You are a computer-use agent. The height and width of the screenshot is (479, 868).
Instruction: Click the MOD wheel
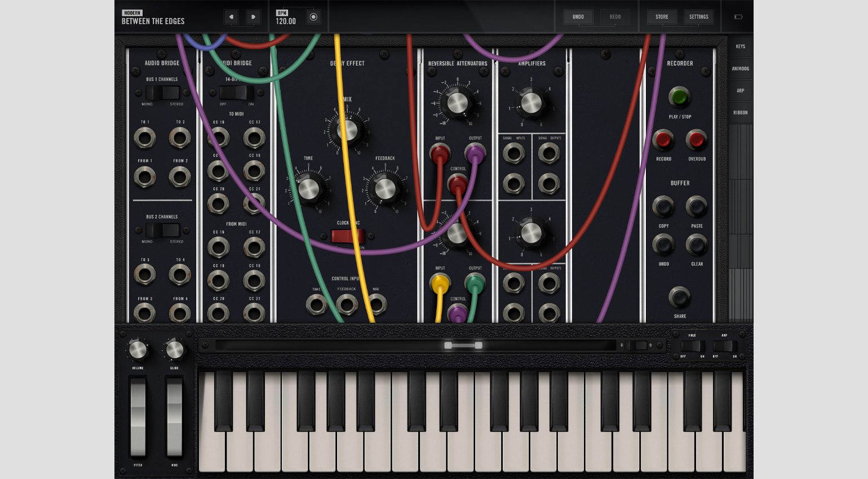pos(174,417)
